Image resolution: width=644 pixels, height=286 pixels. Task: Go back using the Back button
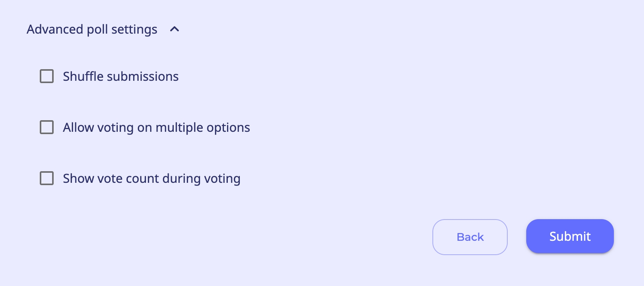[x=470, y=237]
